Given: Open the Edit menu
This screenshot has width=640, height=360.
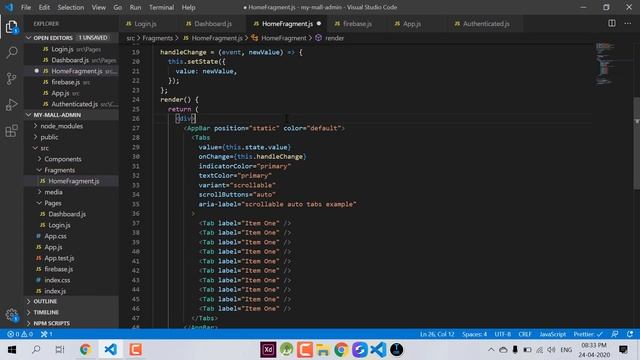Looking at the screenshot, I should 44,7.
